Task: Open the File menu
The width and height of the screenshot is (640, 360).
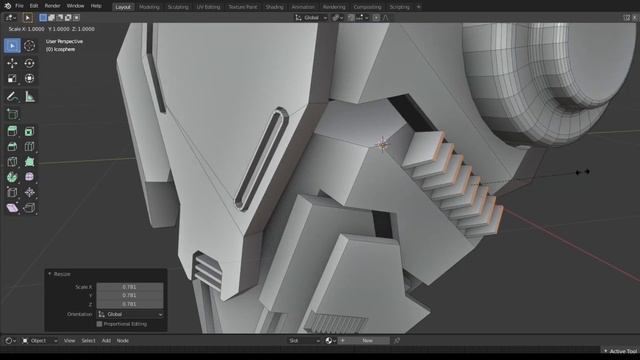Action: pyautogui.click(x=19, y=6)
